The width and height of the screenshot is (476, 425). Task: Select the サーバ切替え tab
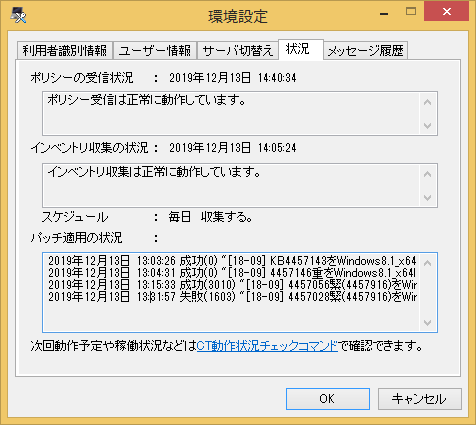(x=237, y=51)
